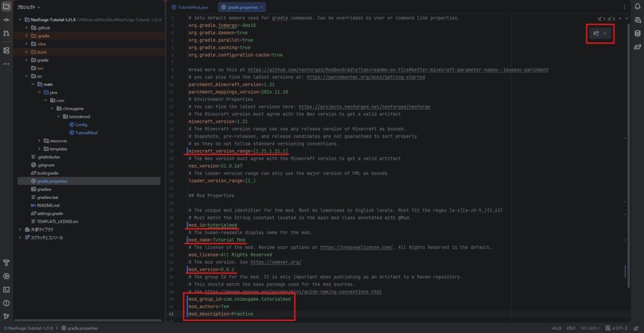The image size is (644, 333).
Task: Click the CRLF line separator indicator
Action: click(570, 328)
